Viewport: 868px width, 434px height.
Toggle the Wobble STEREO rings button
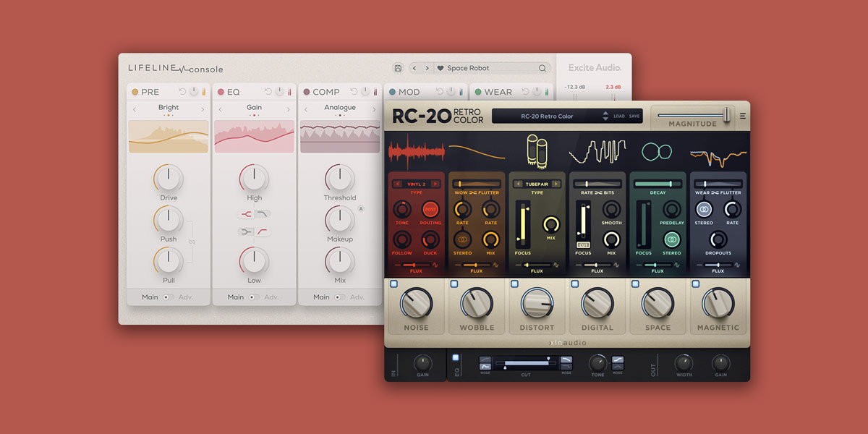coord(462,239)
